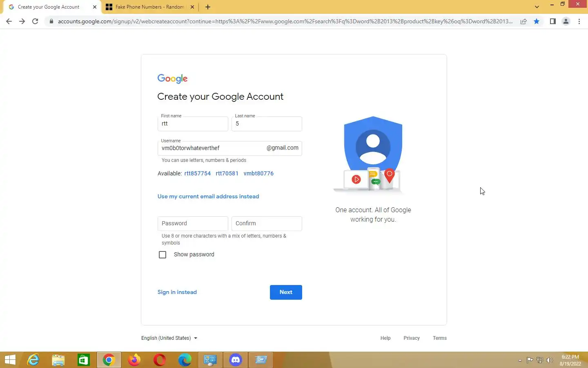Image resolution: width=588 pixels, height=368 pixels.
Task: Select suggested username vmbt80776
Action: pyautogui.click(x=258, y=173)
